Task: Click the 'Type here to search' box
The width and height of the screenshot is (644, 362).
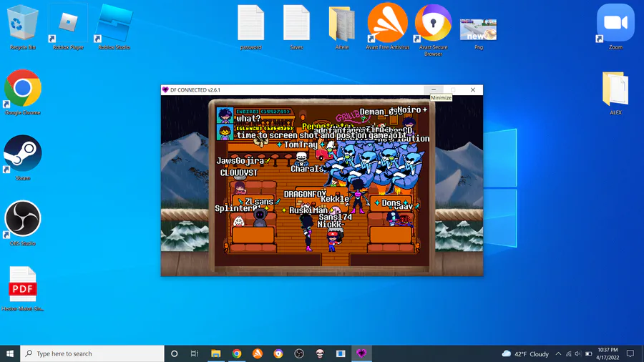Action: coord(92,353)
